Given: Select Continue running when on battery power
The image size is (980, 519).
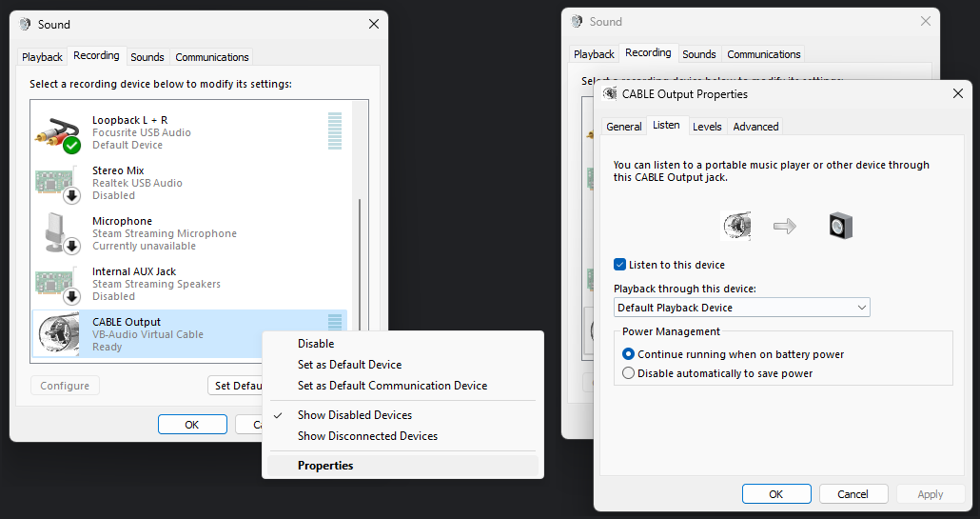Looking at the screenshot, I should click(629, 354).
